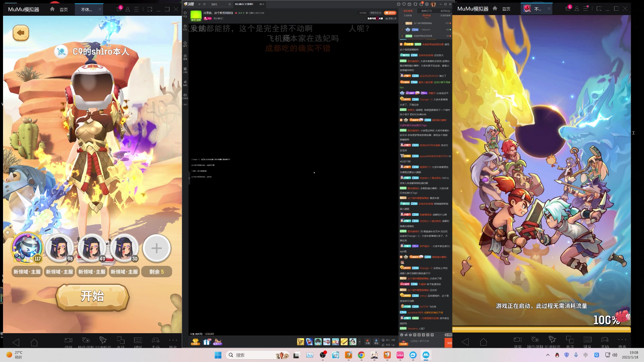Open Douyu watch history clock icon in title bar

398,4
